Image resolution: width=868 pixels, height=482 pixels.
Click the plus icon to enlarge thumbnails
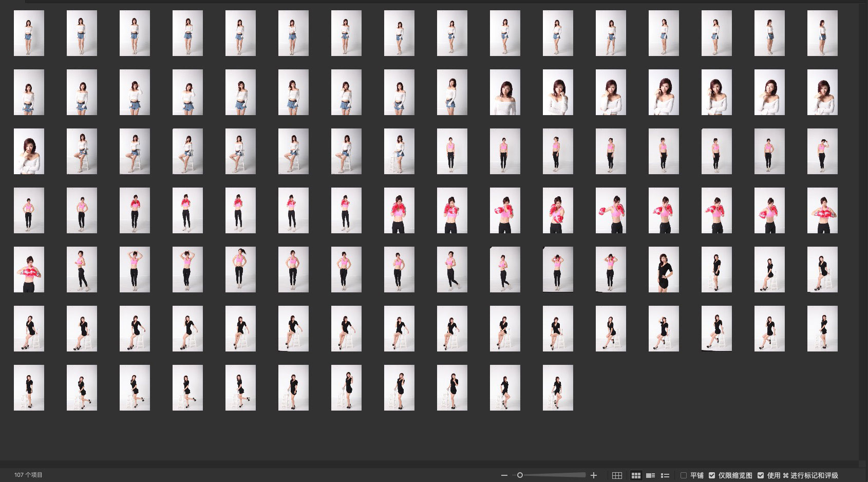(594, 475)
